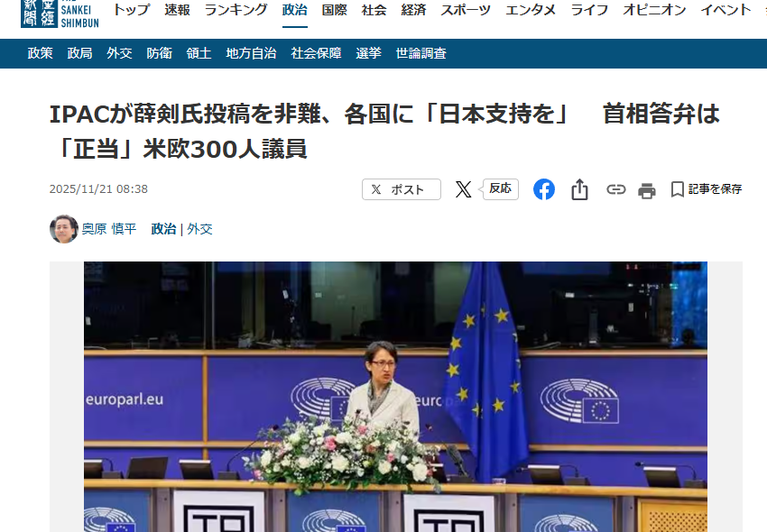Click the 外交 category tag near author
Image resolution: width=767 pixels, height=532 pixels.
pos(199,229)
